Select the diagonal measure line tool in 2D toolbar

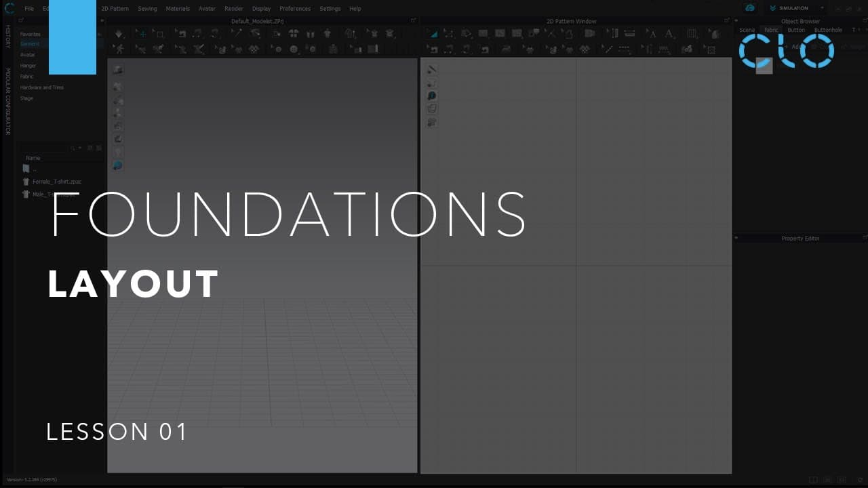click(608, 49)
